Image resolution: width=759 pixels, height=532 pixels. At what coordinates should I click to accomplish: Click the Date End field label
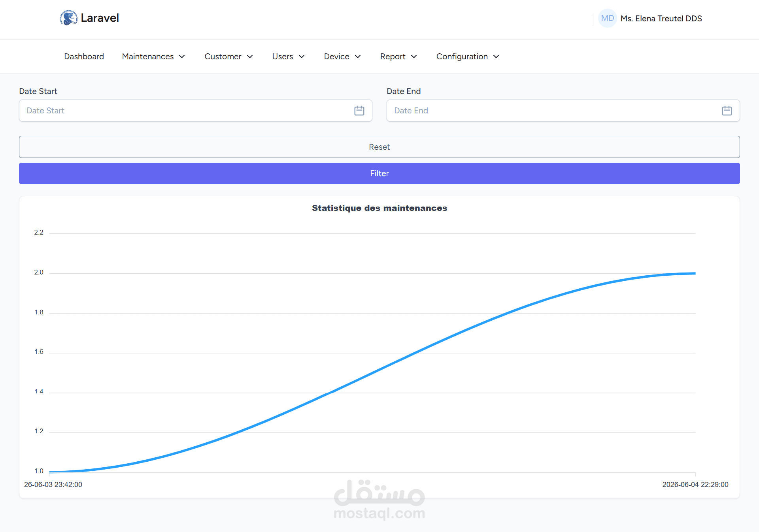(x=404, y=91)
